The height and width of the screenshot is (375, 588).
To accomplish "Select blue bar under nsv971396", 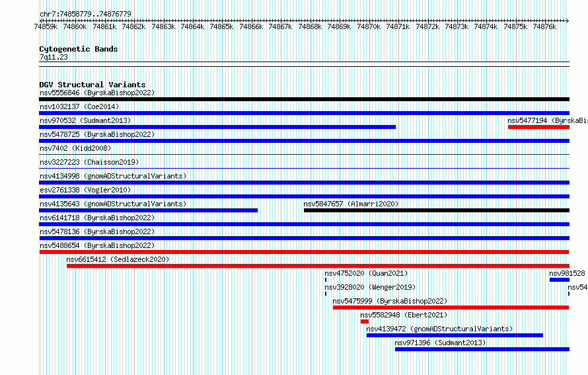I will [482, 349].
